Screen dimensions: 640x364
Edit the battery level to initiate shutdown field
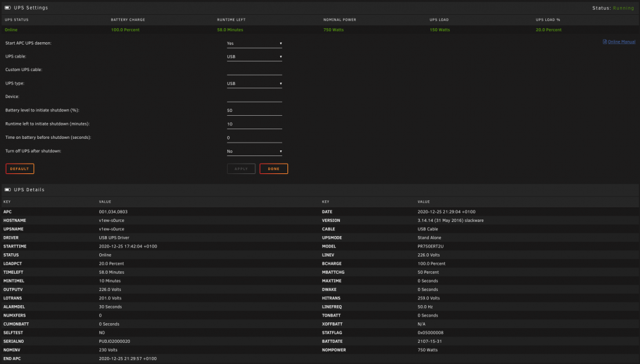click(254, 111)
